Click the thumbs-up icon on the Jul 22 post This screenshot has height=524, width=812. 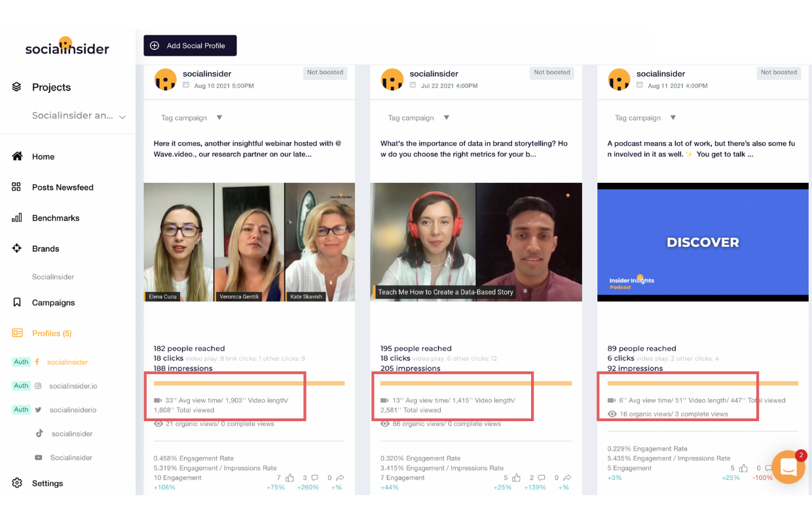coord(516,478)
